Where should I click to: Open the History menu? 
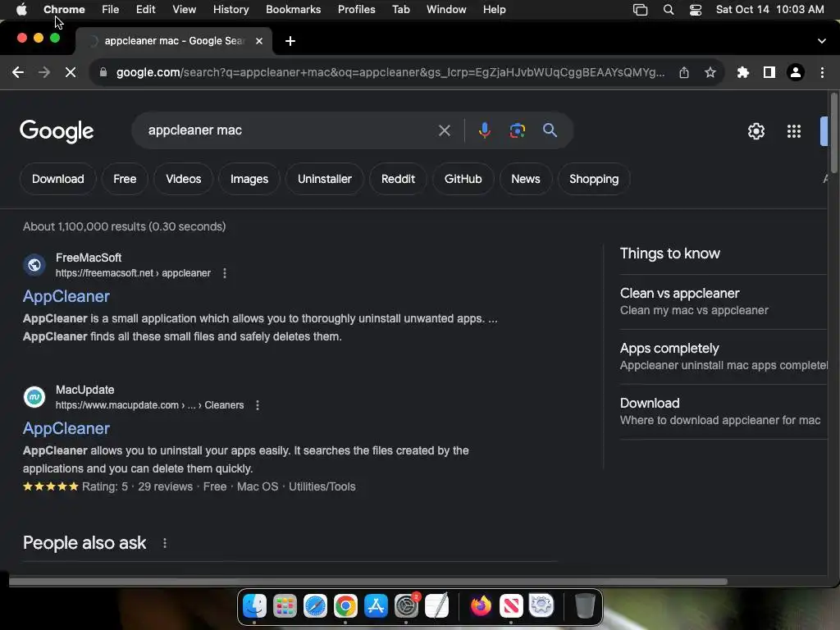pyautogui.click(x=231, y=10)
